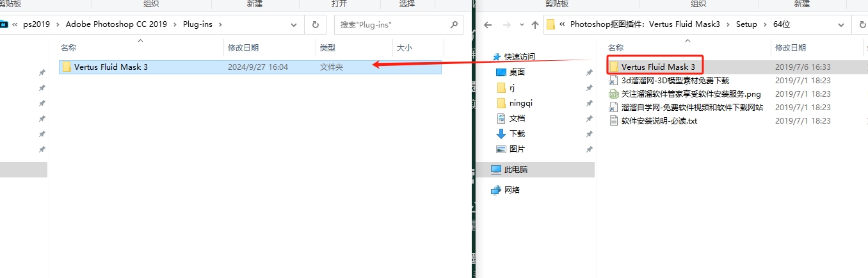
Task: Open address history dropdown in Plug-ins window
Action: point(294,24)
